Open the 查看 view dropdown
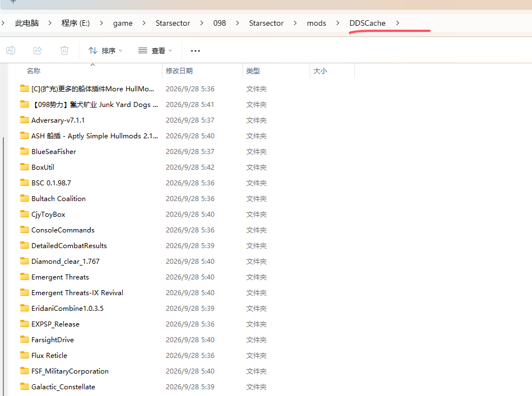532x396 pixels. point(155,50)
